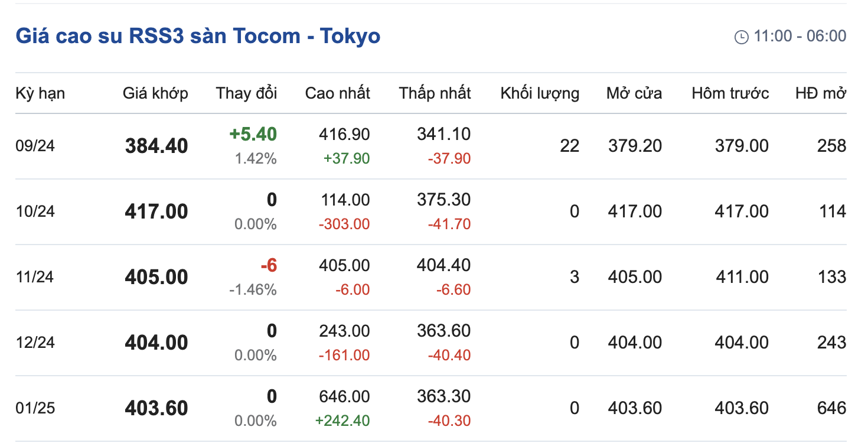
Task: Click the 384.40 matched price
Action: (x=156, y=146)
